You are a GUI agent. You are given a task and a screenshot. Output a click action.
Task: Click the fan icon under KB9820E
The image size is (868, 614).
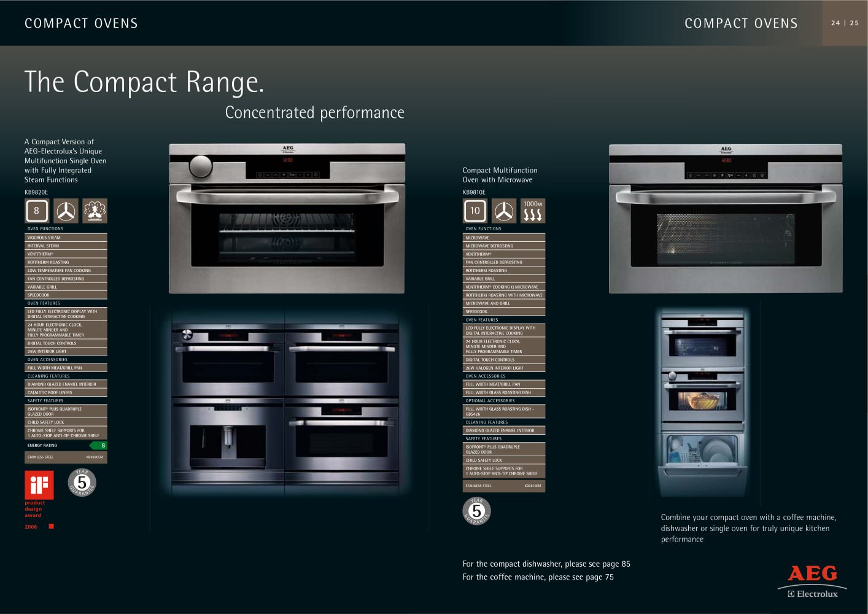[x=66, y=211]
